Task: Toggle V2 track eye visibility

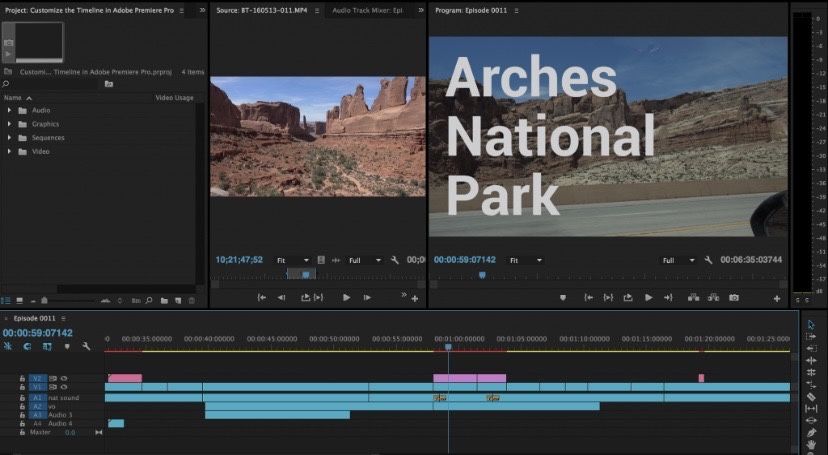Action: tap(64, 379)
